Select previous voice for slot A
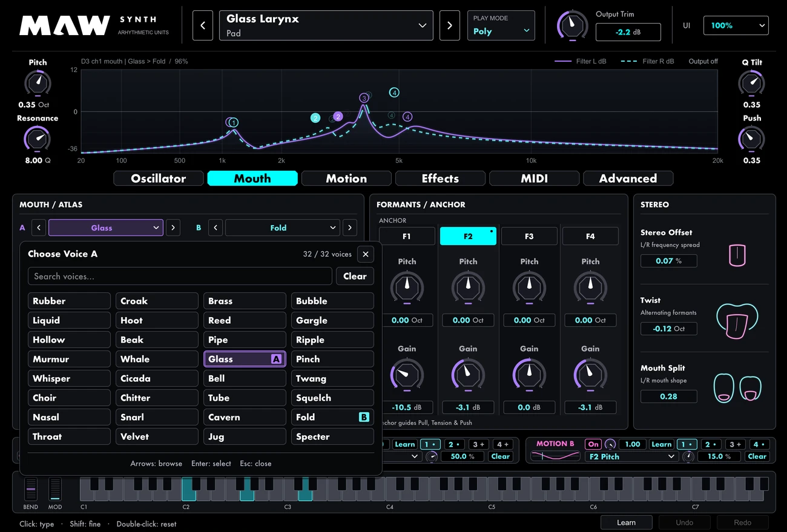 coord(39,228)
